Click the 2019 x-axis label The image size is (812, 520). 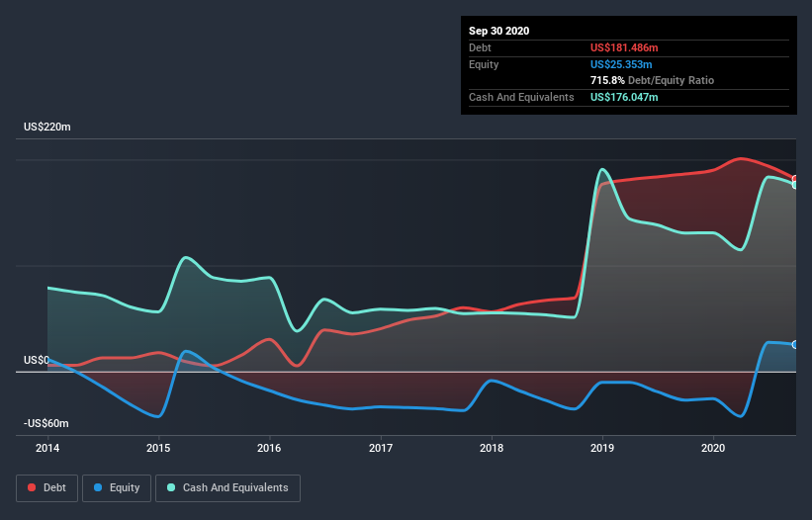tap(602, 448)
